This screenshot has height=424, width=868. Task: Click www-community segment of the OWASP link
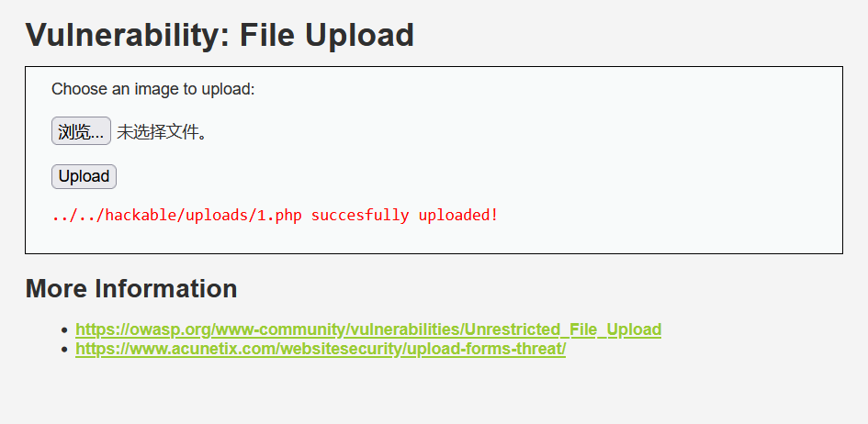point(278,329)
